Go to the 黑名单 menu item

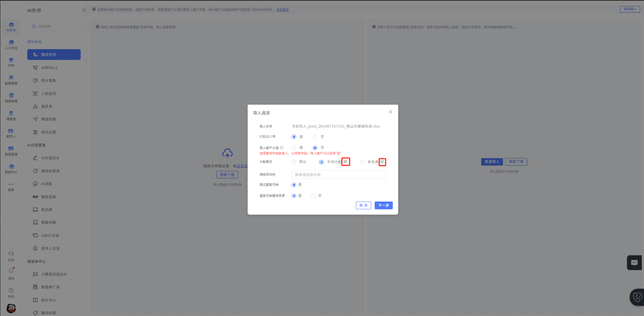(46, 106)
